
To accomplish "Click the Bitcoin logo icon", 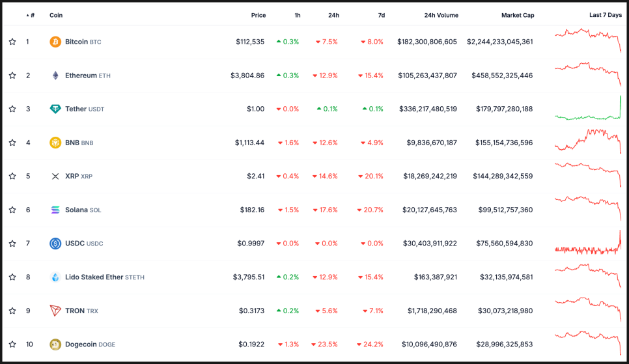I will (x=55, y=42).
